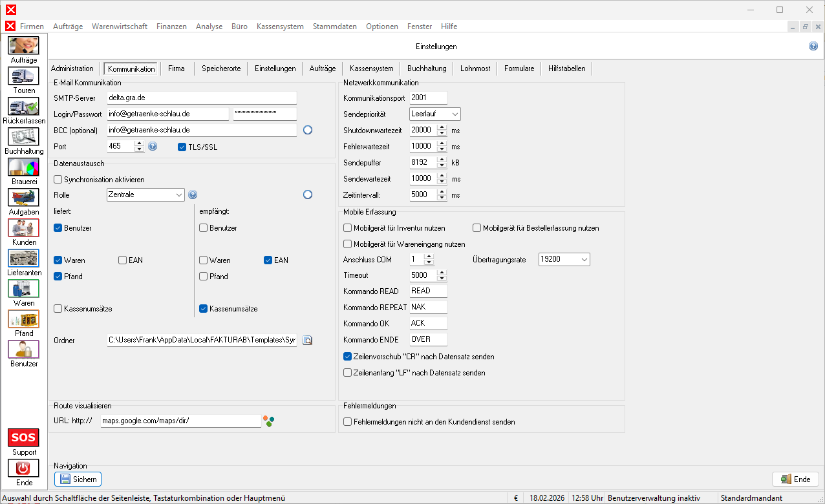Open the Touren truck icon
Screen dimensions: 825x504
[23, 76]
